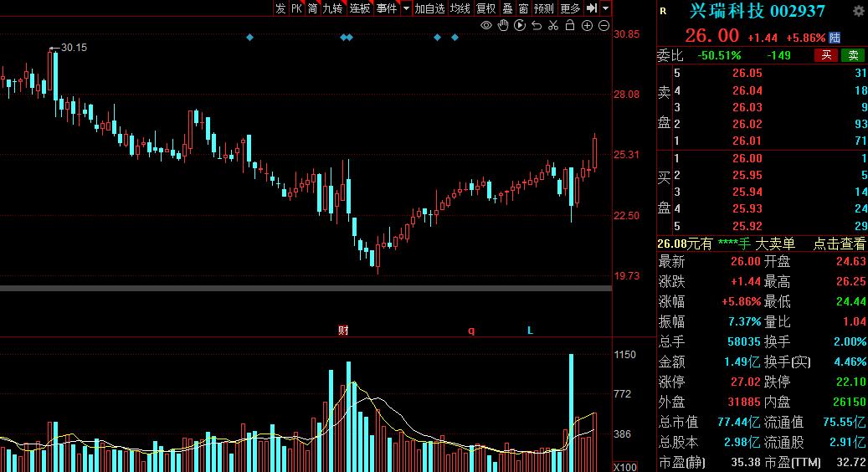The width and height of the screenshot is (868, 472).
Task: Undo with the curved arrow icon
Action: pos(537,25)
